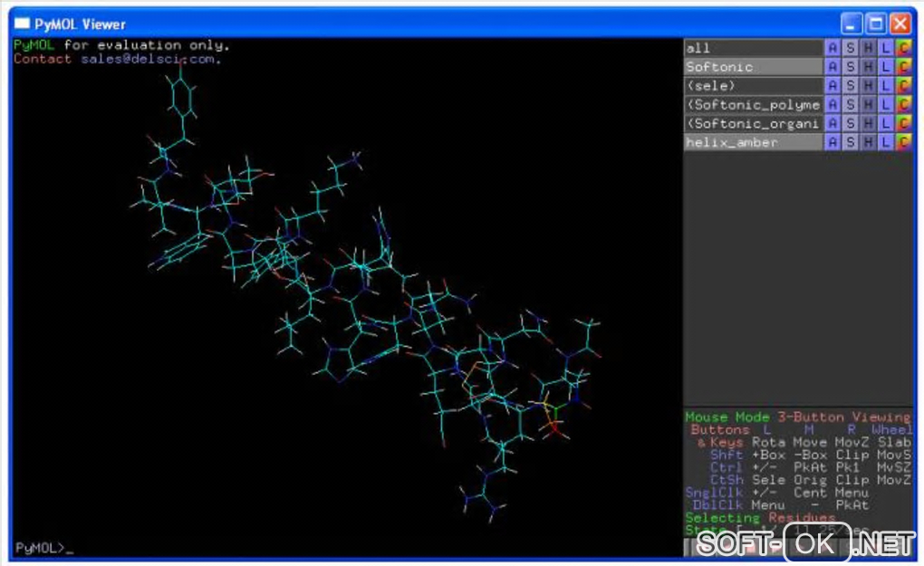
Task: Open Color menu for 'all' row
Action: (x=903, y=48)
